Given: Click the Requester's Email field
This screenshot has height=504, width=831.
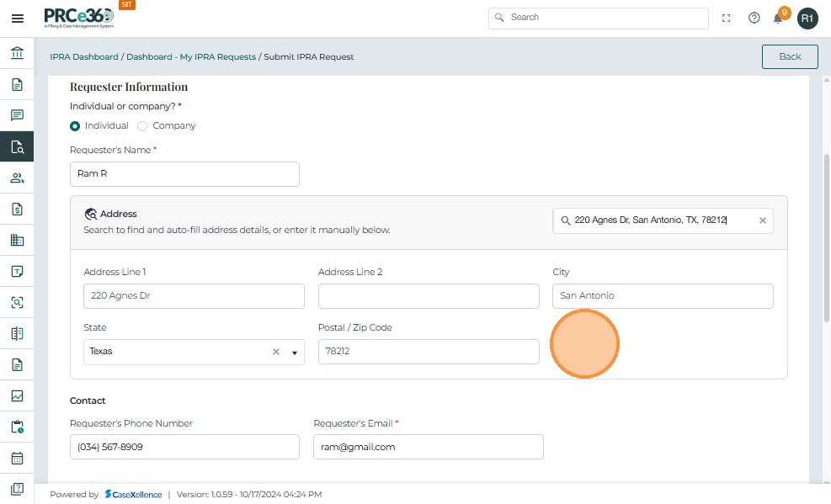Looking at the screenshot, I should tap(428, 447).
